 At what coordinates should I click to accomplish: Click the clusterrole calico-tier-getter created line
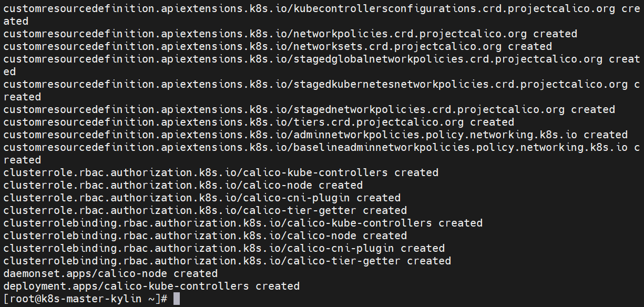pyautogui.click(x=205, y=210)
